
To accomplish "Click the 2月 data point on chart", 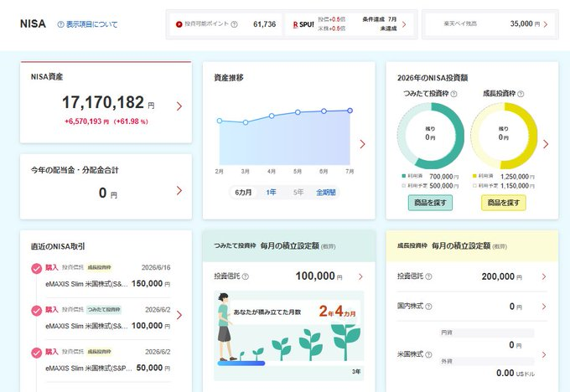I will 220,121.
